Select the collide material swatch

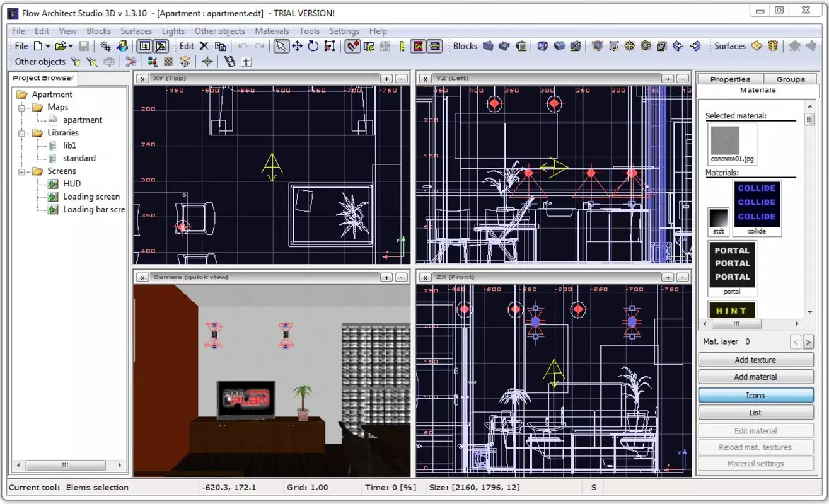757,208
